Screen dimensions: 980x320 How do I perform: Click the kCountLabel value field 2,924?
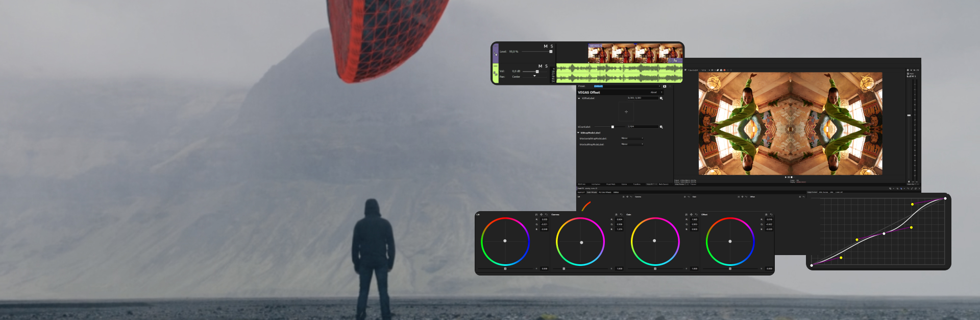pos(643,127)
